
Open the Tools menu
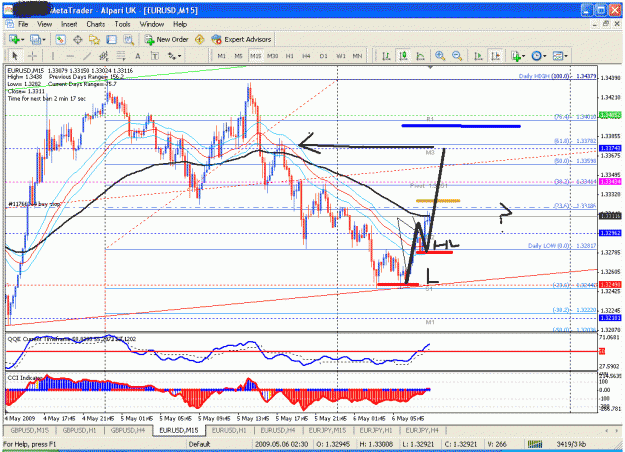click(x=122, y=24)
